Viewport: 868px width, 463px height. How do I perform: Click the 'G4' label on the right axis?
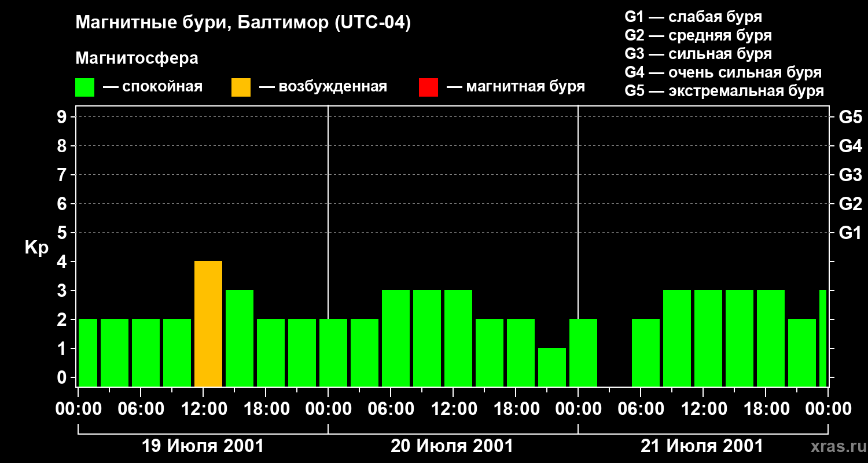tap(850, 146)
